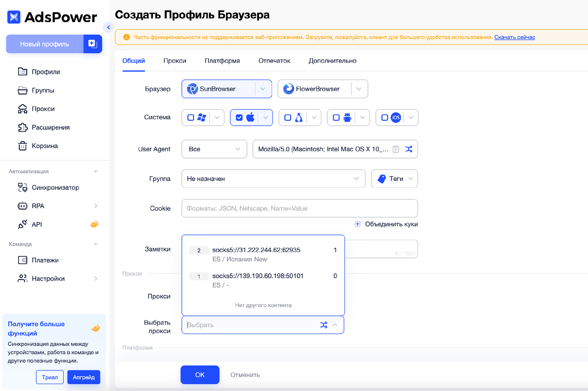
Task: Collapse the proxy list with the chevron
Action: pos(335,325)
